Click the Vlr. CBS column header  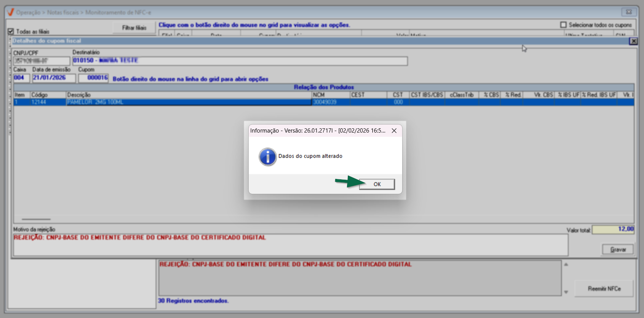click(539, 95)
